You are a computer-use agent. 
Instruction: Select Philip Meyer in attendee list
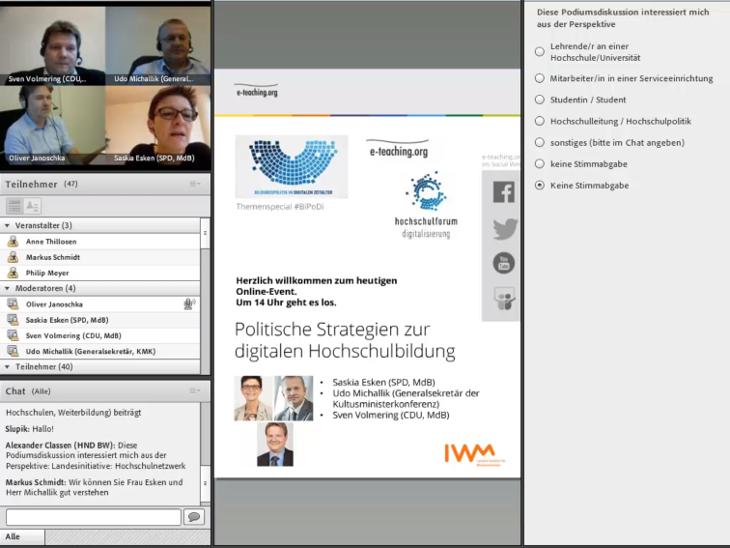click(x=100, y=273)
